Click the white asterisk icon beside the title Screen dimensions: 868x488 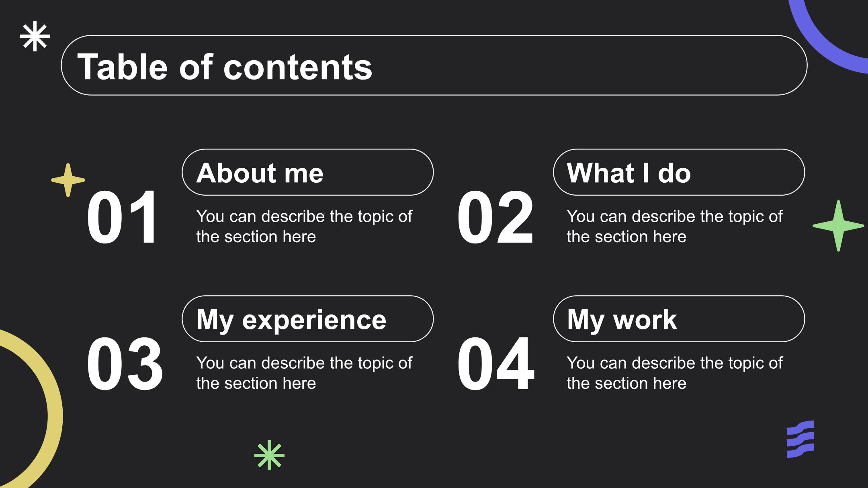coord(35,37)
